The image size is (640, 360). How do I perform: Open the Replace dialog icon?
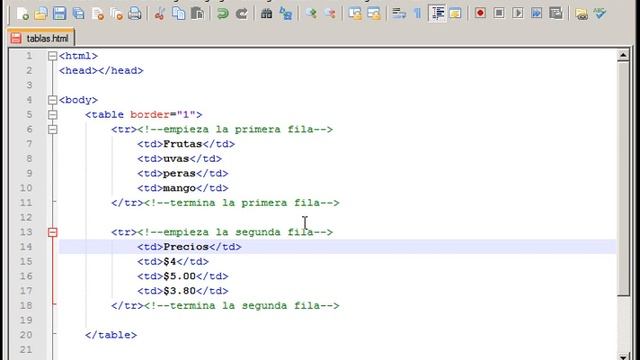click(286, 13)
